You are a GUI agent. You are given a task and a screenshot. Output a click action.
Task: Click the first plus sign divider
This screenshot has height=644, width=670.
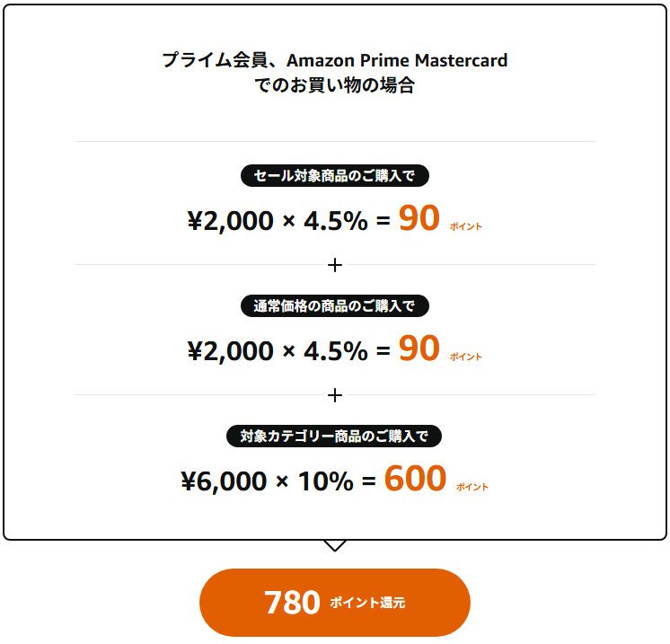(335, 265)
